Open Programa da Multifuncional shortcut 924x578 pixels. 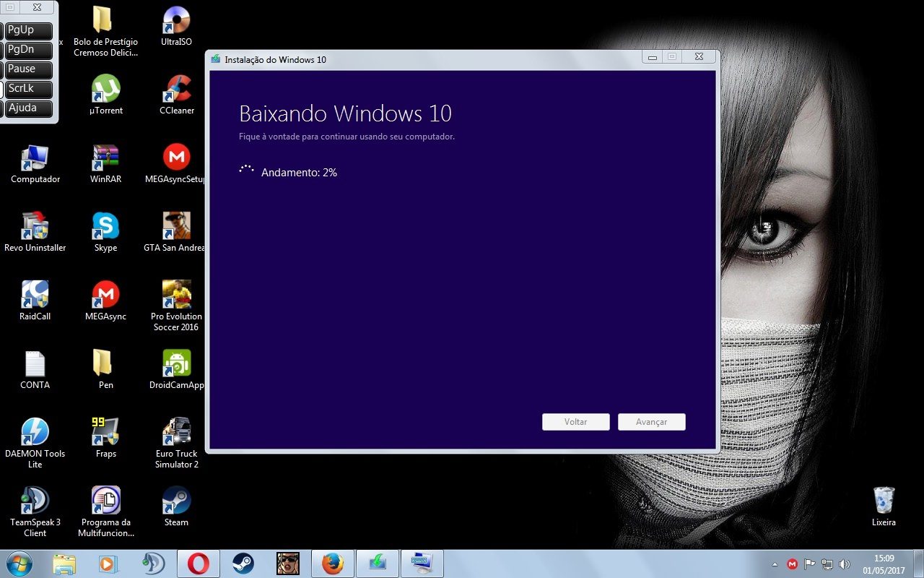[x=105, y=512]
